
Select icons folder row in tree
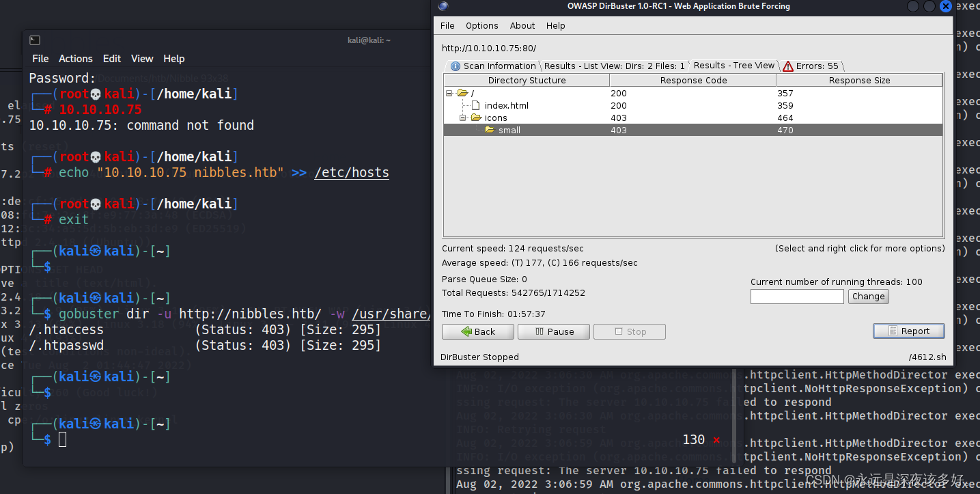click(693, 118)
